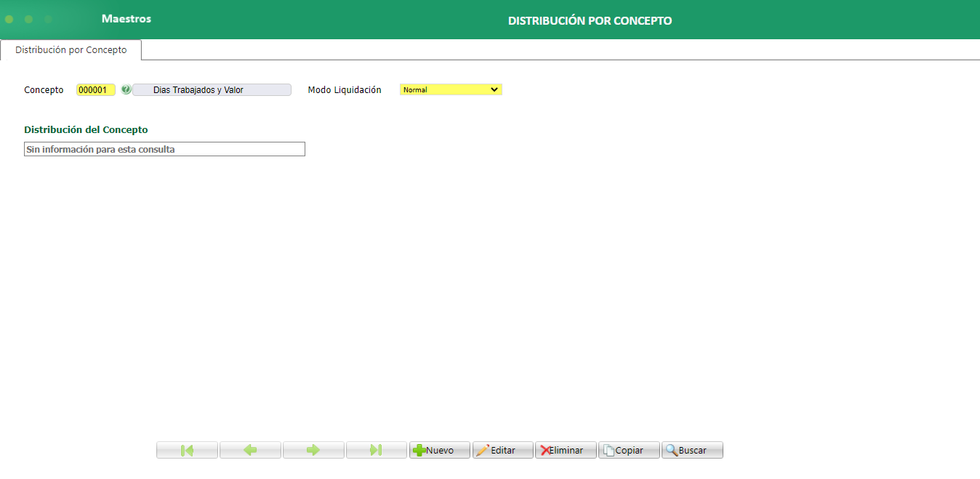
Task: Click the Dias Trabajados y Valor description field
Action: click(212, 89)
